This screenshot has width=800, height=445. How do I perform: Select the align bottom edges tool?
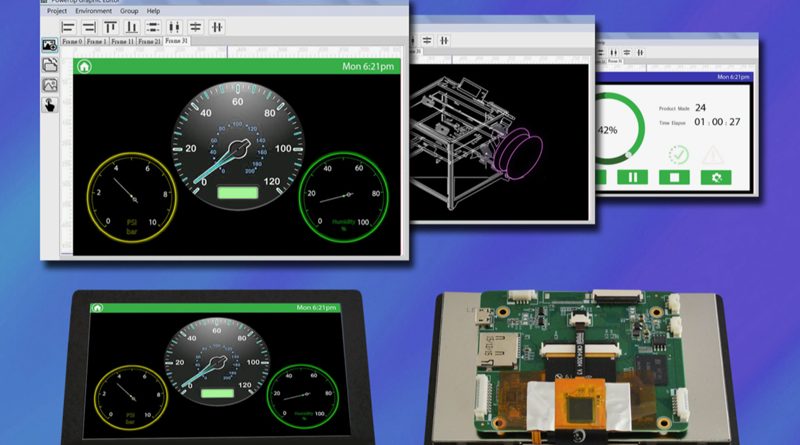point(131,27)
